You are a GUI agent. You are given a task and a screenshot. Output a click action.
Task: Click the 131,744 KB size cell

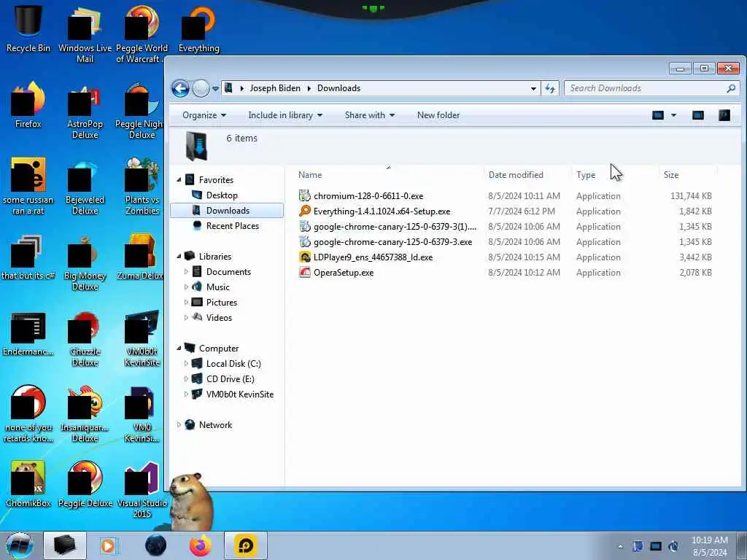point(691,195)
